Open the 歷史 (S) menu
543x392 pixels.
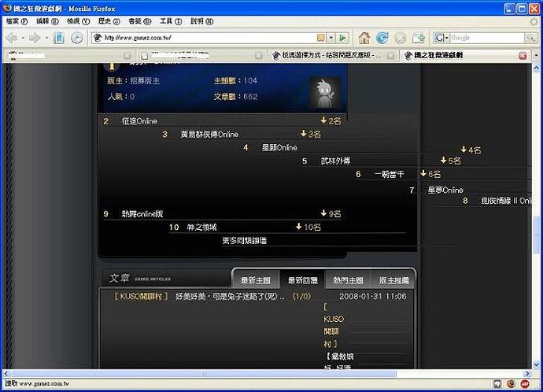[x=109, y=21]
